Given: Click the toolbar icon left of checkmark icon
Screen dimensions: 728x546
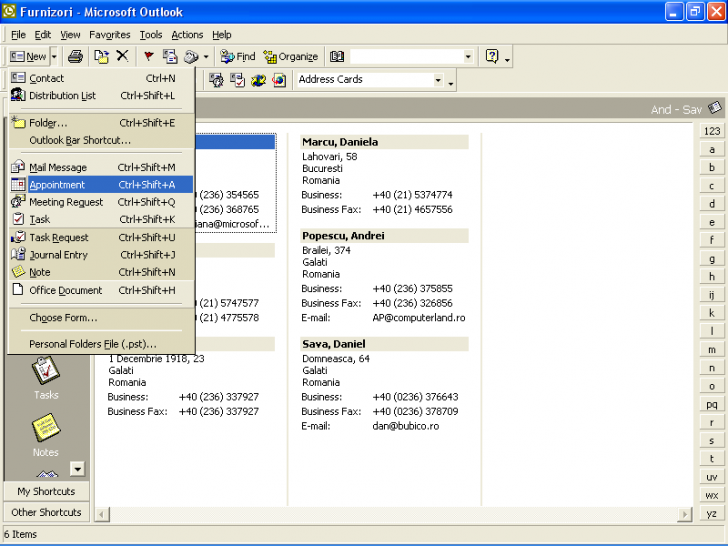Looking at the screenshot, I should pos(216,80).
